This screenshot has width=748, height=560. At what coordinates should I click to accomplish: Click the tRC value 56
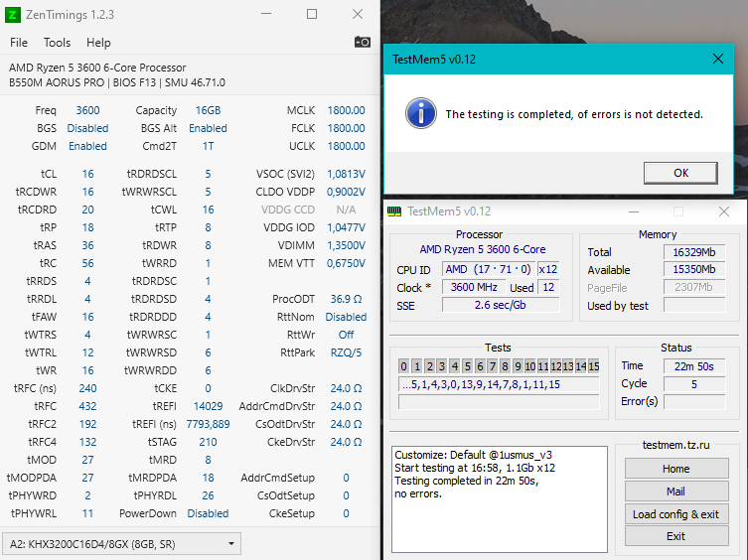[87, 263]
